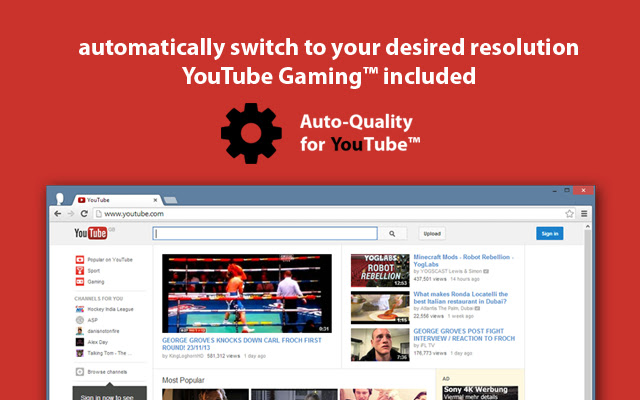Click the browser back arrow
Image resolution: width=640 pixels, height=400 pixels.
58,213
